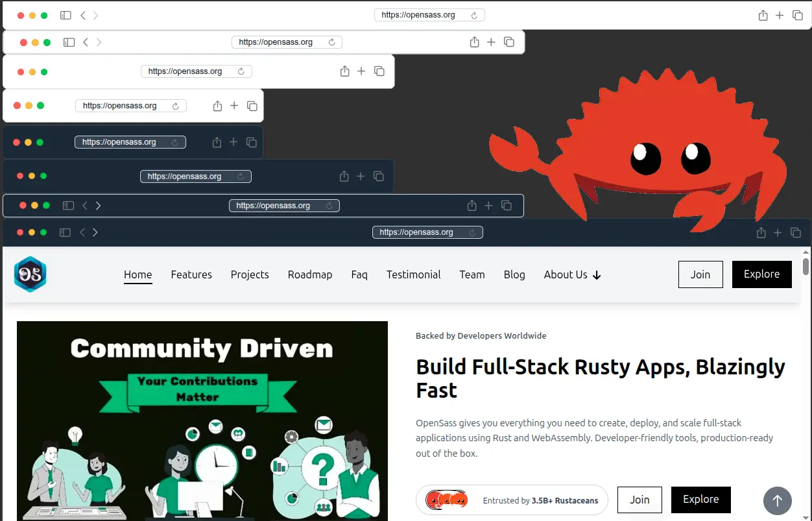Screen dimensions: 812x521
Task: Open tab overview icon in the full-width white toolbar
Action: click(x=798, y=15)
